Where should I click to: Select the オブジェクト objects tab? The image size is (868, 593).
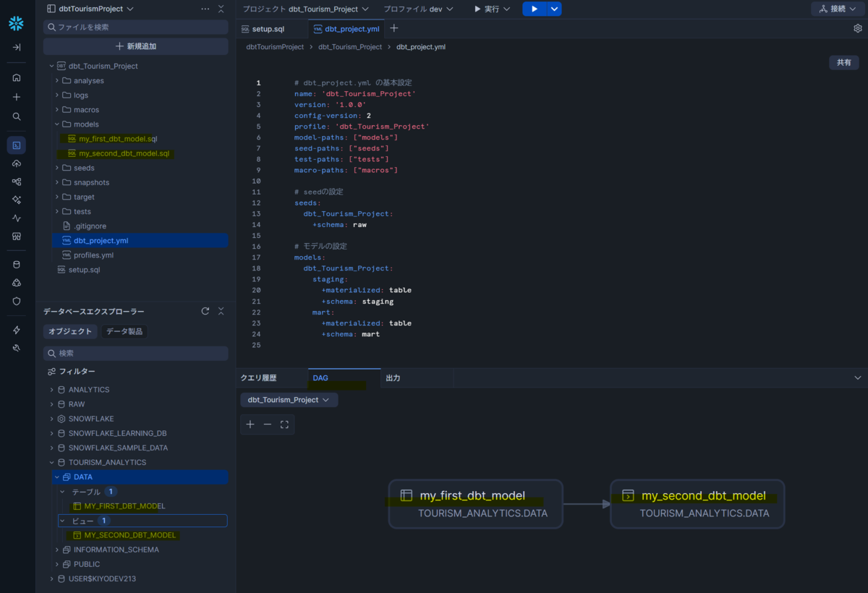tap(70, 331)
